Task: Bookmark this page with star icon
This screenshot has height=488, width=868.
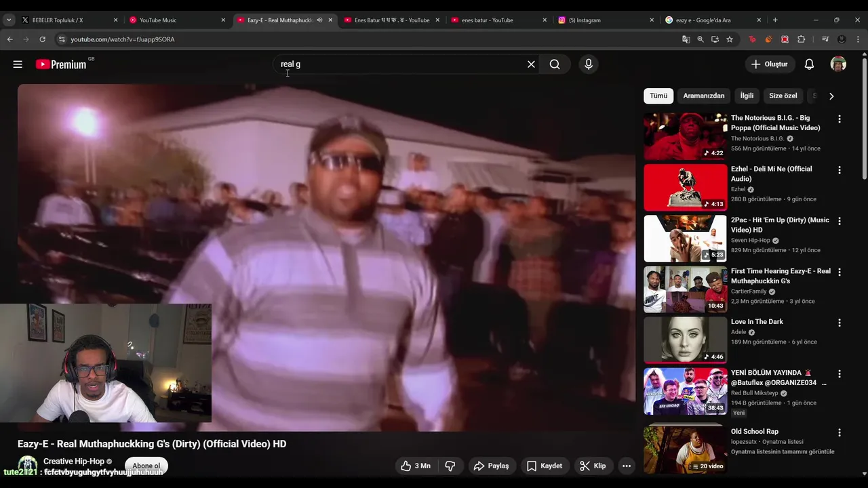Action: pyautogui.click(x=730, y=39)
